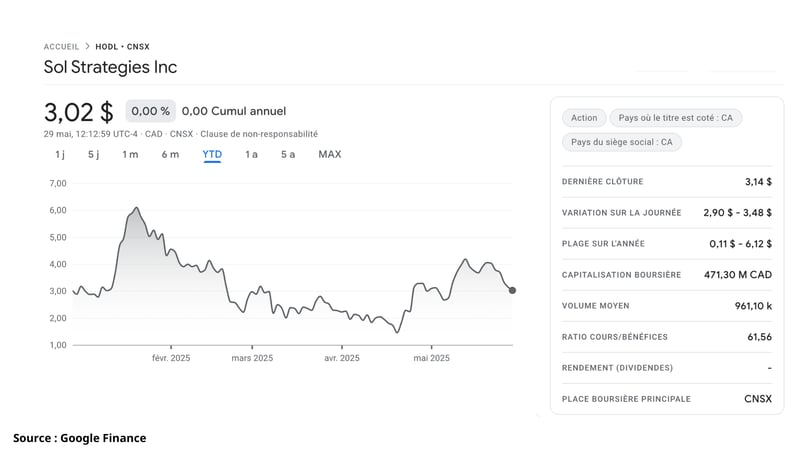Image resolution: width=812 pixels, height=450 pixels.
Task: Switch chart to 1m range
Action: coord(130,154)
